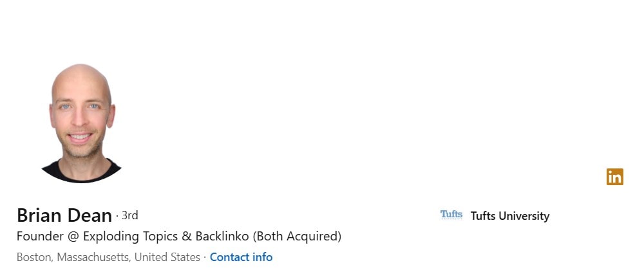Click Boston in the location line

[x=34, y=257]
